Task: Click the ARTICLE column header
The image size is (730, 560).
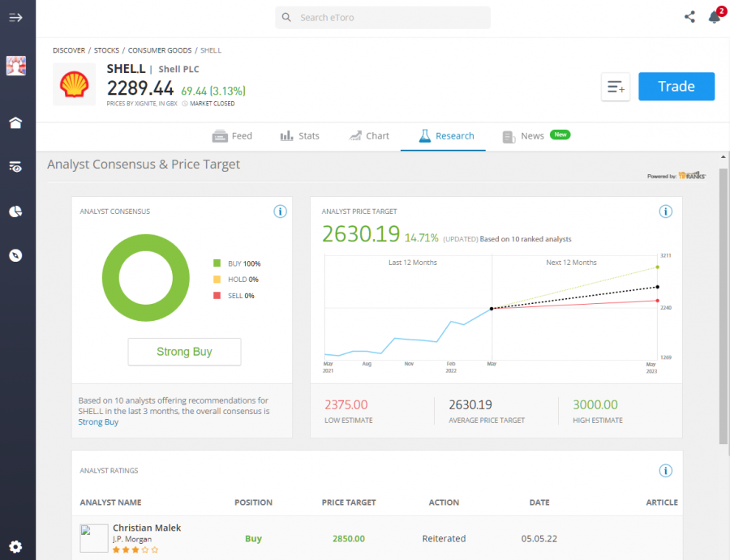Action: (662, 502)
